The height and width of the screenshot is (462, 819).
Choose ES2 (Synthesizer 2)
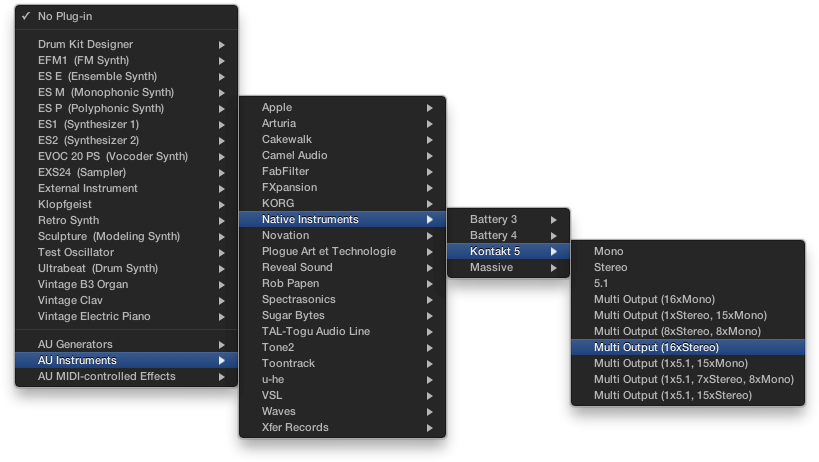click(126, 140)
